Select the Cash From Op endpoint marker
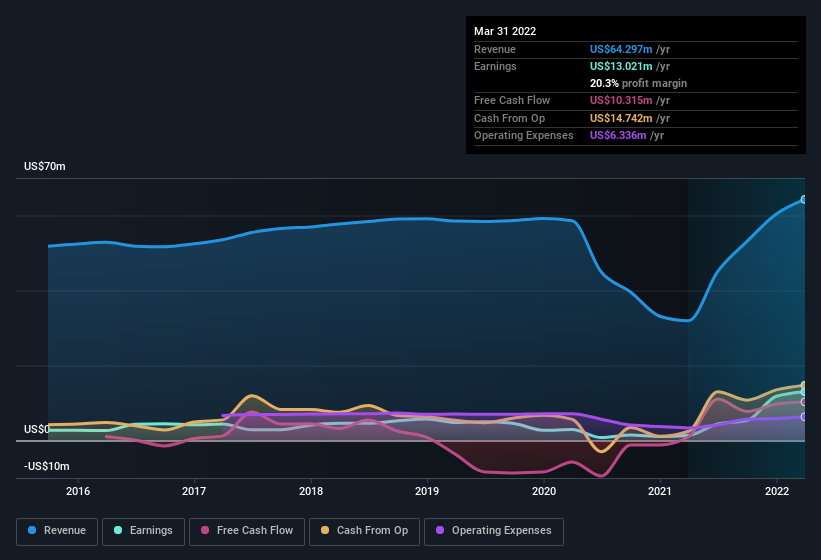This screenshot has width=821, height=560. coord(803,386)
